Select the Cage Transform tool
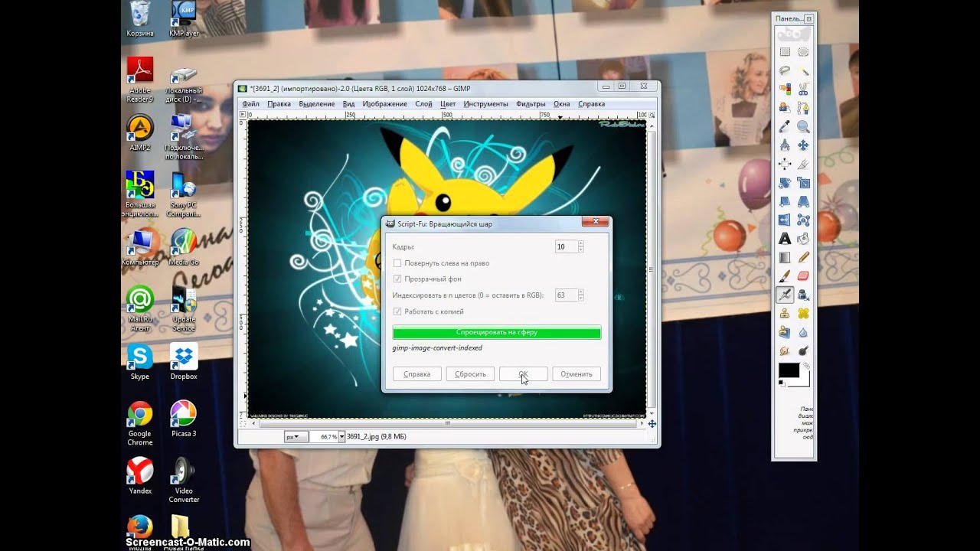The height and width of the screenshot is (551, 980). point(803,220)
